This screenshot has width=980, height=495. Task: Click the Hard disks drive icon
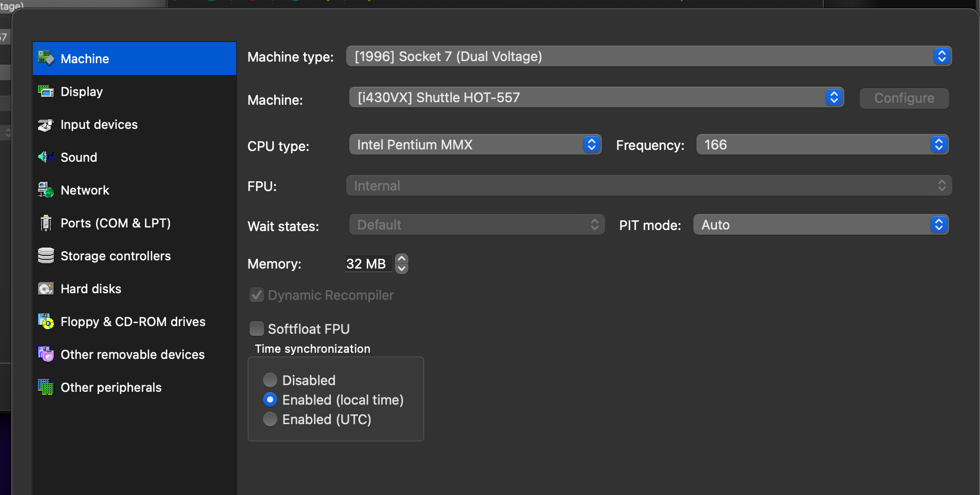(46, 289)
